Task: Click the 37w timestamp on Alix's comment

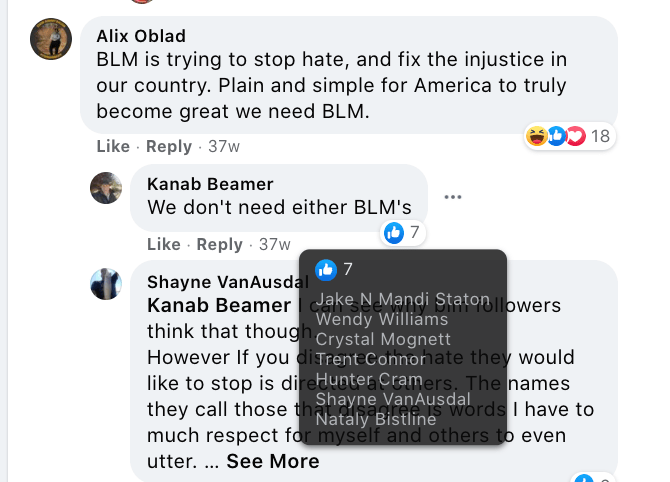Action: click(224, 146)
